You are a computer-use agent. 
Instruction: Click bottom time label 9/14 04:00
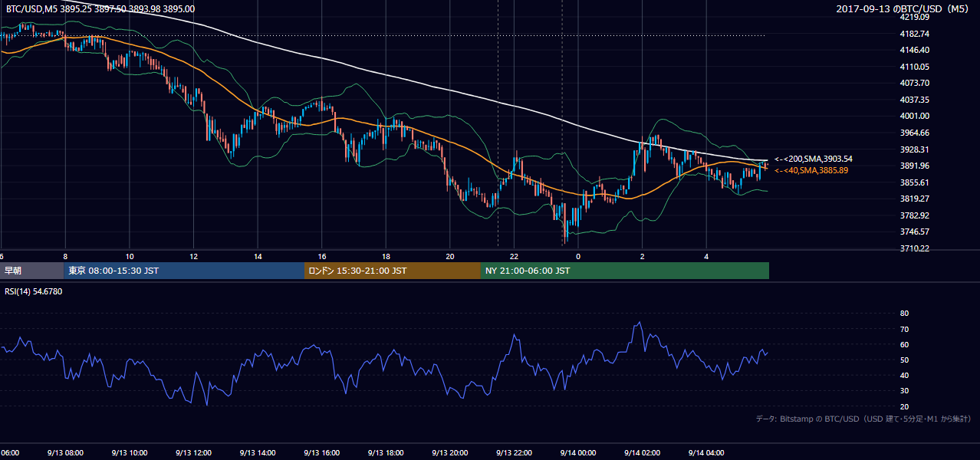(707, 452)
